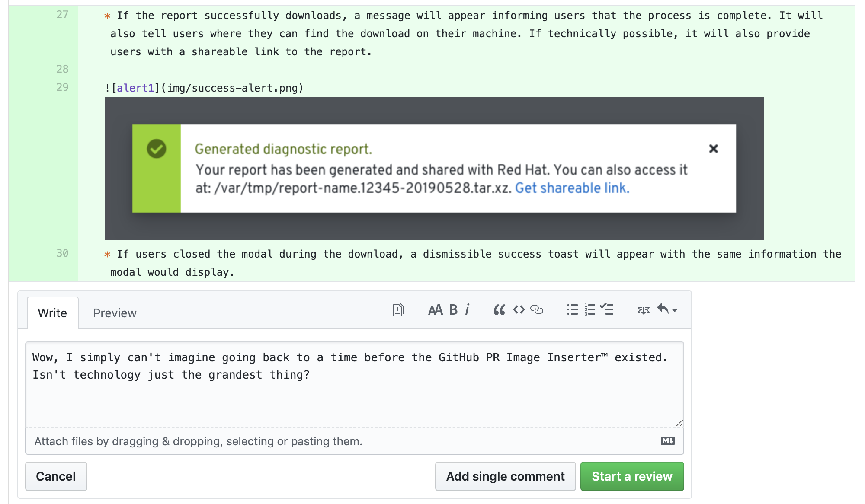Image resolution: width=865 pixels, height=504 pixels.
Task: Select the header text size icon
Action: coord(436,310)
